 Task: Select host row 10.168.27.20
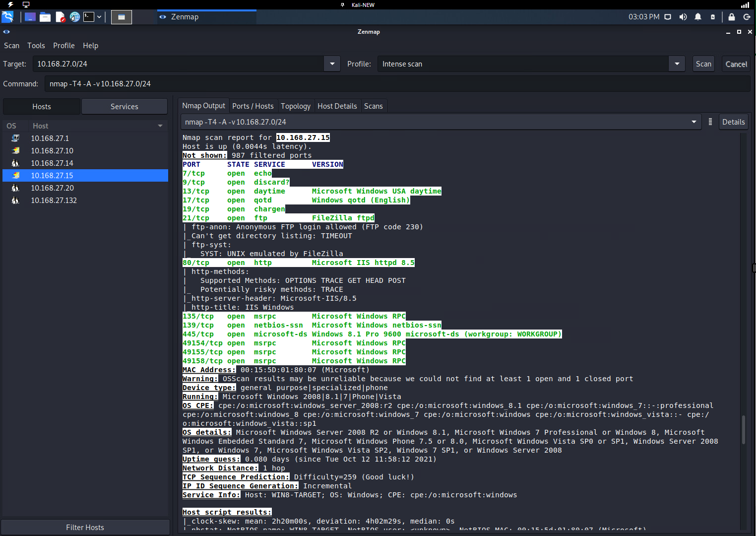85,188
